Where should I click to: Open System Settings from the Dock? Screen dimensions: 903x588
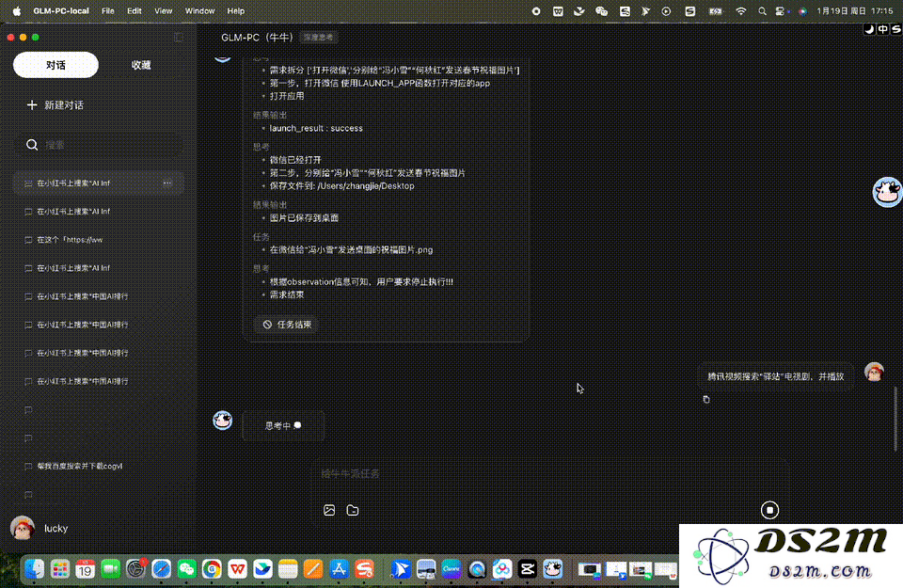(135, 569)
